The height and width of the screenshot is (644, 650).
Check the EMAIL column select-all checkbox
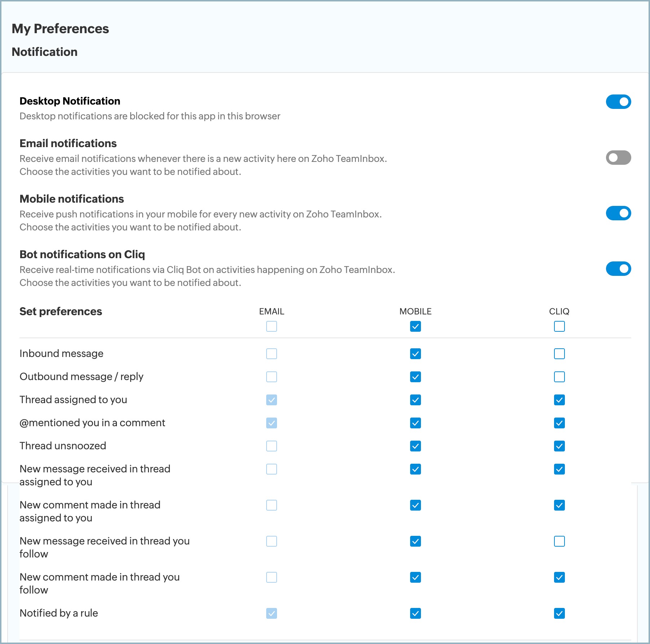click(x=272, y=326)
